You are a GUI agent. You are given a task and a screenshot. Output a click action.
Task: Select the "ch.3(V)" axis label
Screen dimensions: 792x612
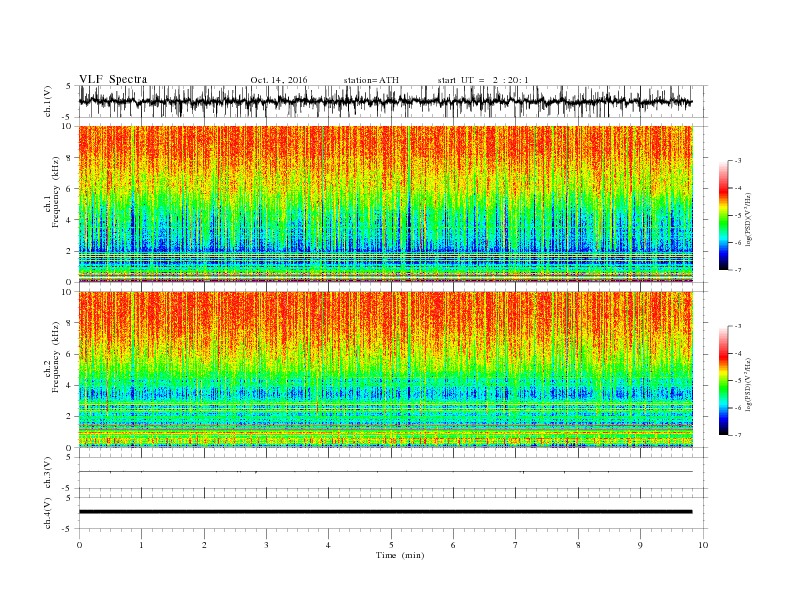click(48, 473)
